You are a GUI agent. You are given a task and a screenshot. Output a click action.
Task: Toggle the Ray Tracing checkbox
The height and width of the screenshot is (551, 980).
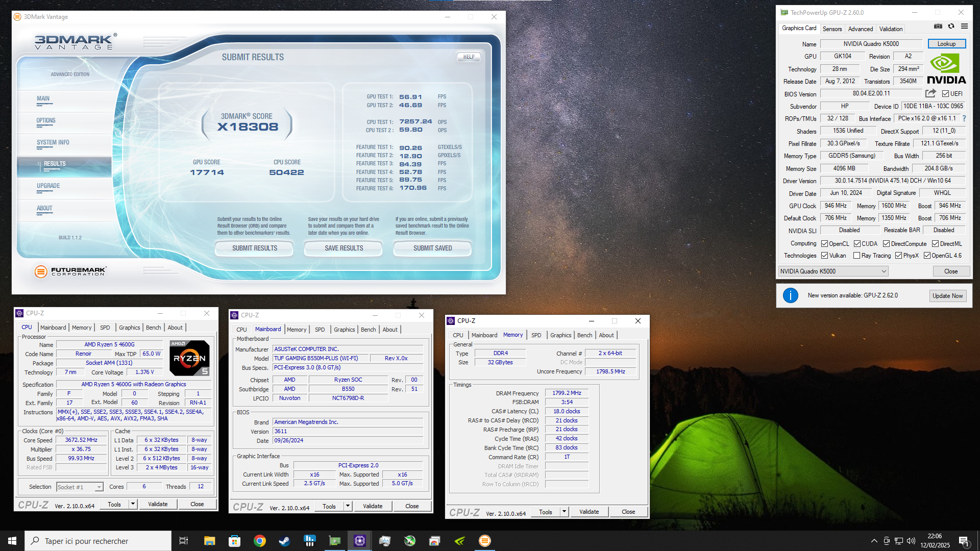tap(856, 256)
